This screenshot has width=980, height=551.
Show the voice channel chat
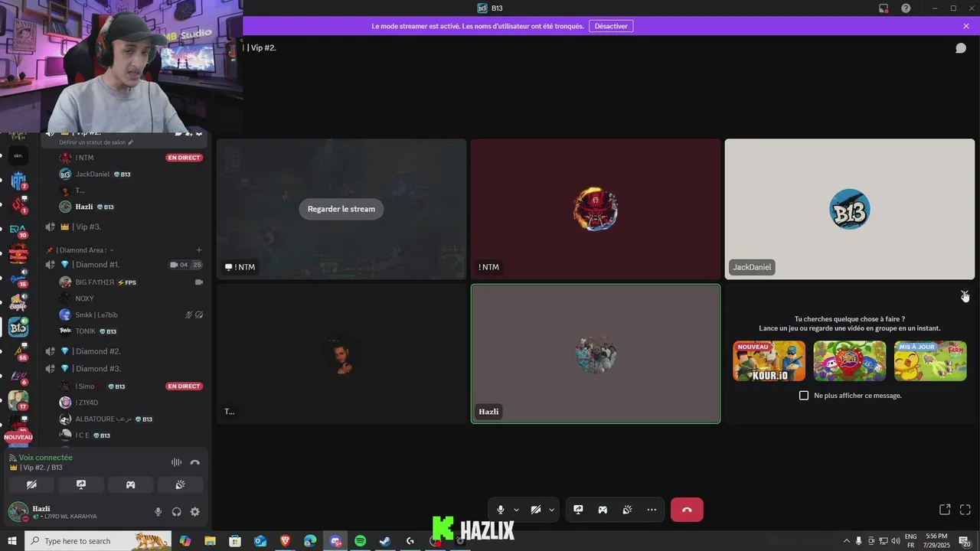point(960,48)
